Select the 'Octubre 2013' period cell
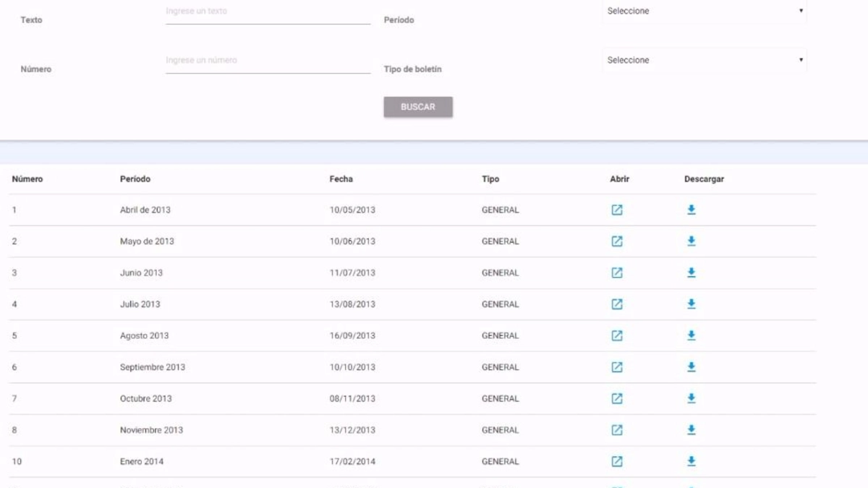Image resolution: width=868 pixels, height=488 pixels. tap(146, 399)
